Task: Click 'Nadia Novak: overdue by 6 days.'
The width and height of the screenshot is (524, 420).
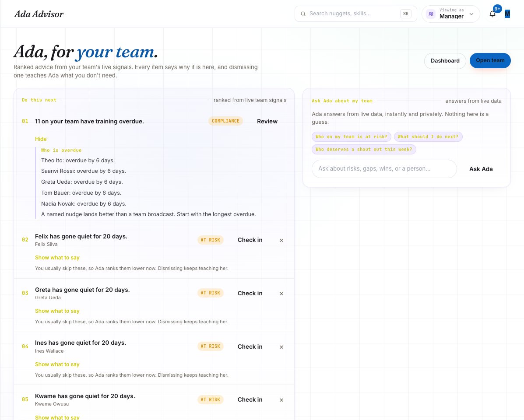Action: pyautogui.click(x=84, y=204)
